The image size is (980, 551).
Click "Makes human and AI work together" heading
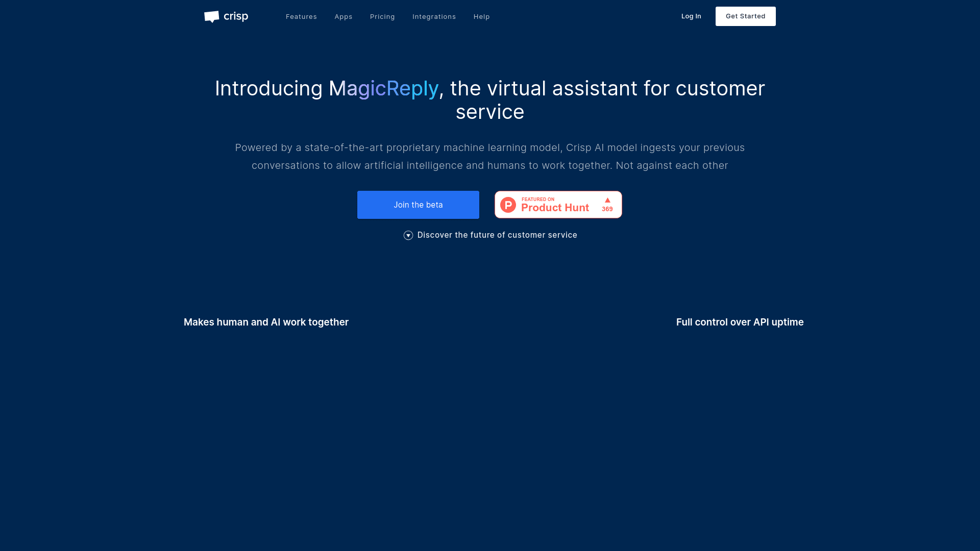pos(266,322)
